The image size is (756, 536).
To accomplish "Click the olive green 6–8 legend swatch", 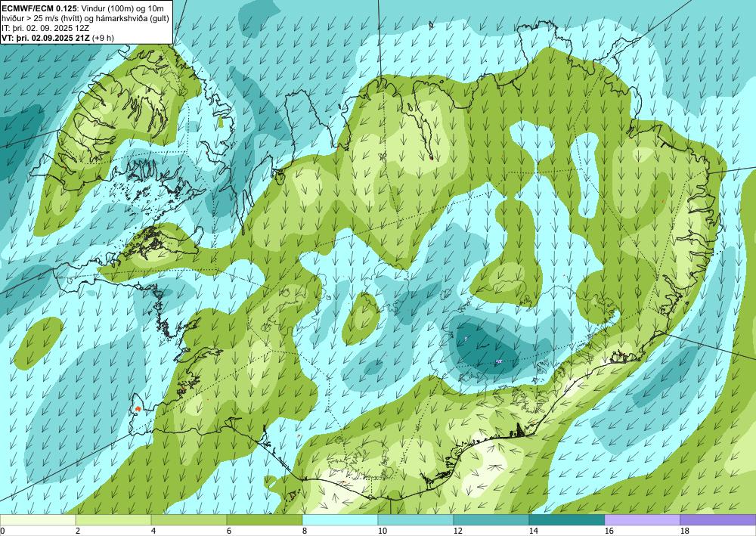I will click(x=265, y=520).
